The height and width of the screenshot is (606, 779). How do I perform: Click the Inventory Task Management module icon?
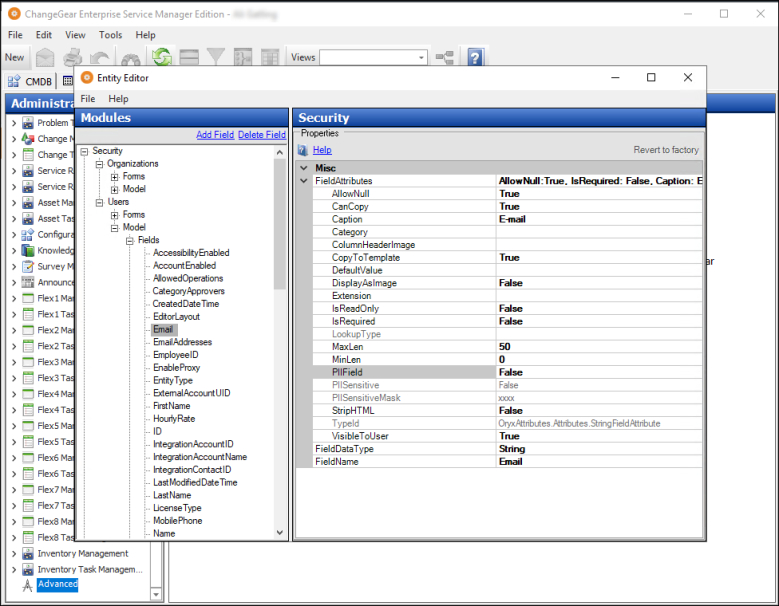pyautogui.click(x=28, y=569)
